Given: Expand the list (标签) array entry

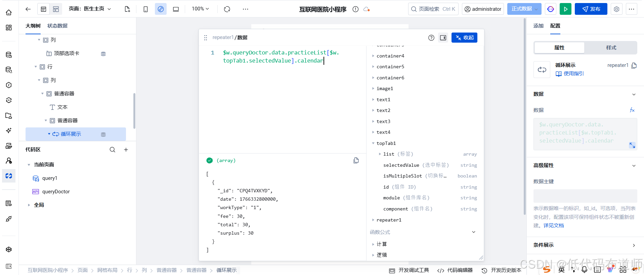Looking at the screenshot, I should pos(380,154).
